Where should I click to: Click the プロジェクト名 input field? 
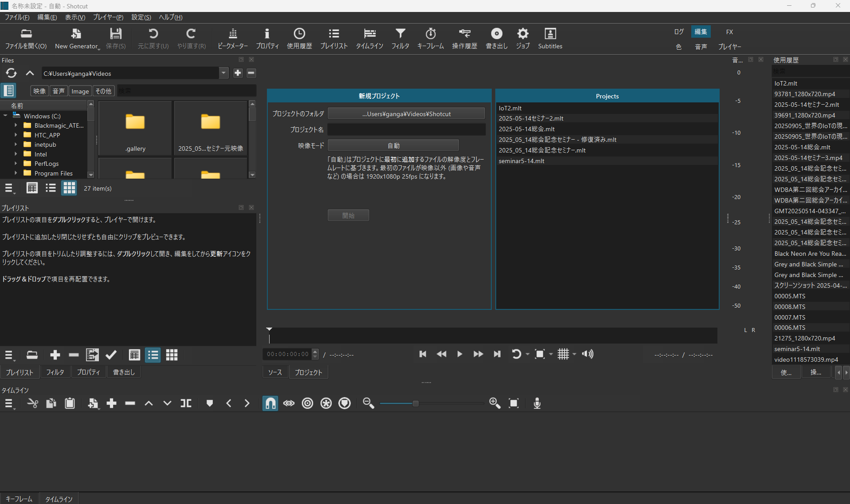pos(406,129)
